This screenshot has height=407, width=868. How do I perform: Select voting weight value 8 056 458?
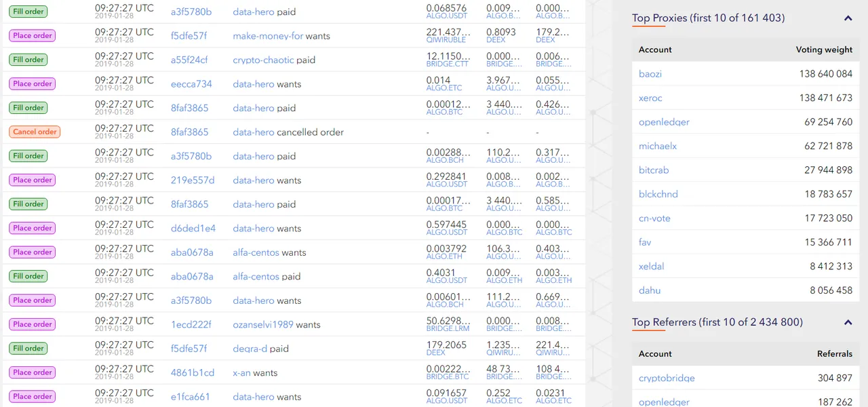coord(831,290)
